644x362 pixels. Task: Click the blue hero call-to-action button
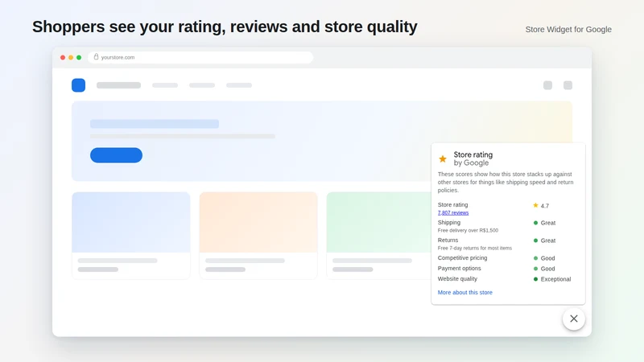(116, 155)
